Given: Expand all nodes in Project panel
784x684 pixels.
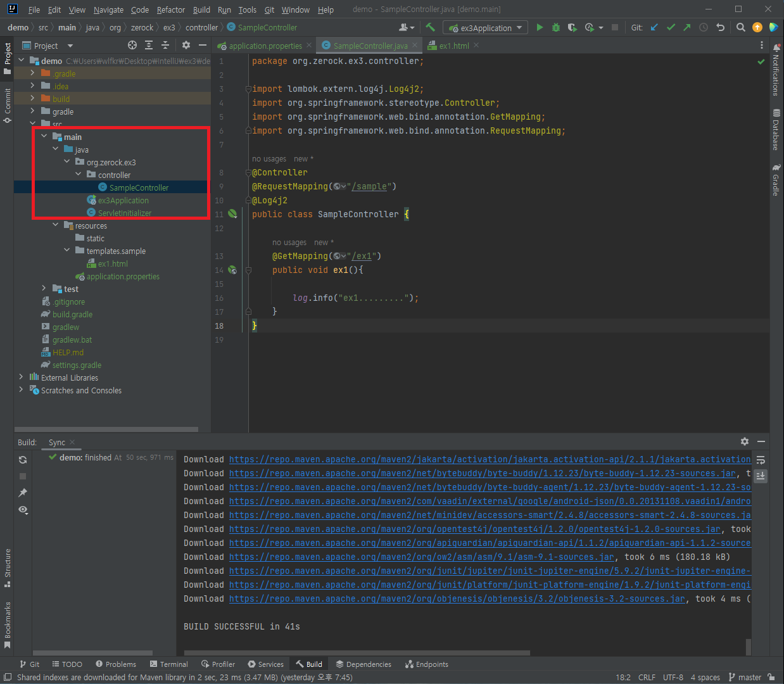Looking at the screenshot, I should coord(148,45).
